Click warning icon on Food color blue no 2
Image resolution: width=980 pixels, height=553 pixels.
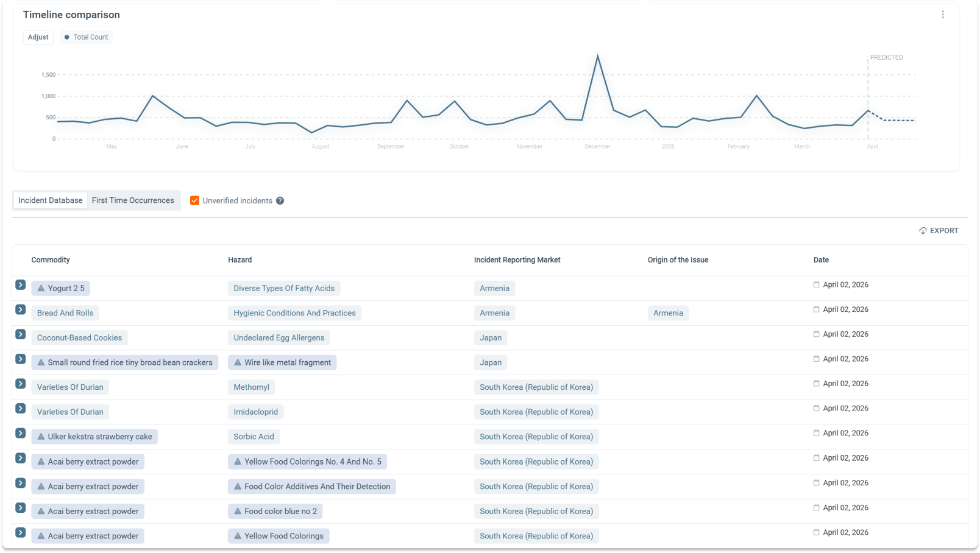[238, 512]
